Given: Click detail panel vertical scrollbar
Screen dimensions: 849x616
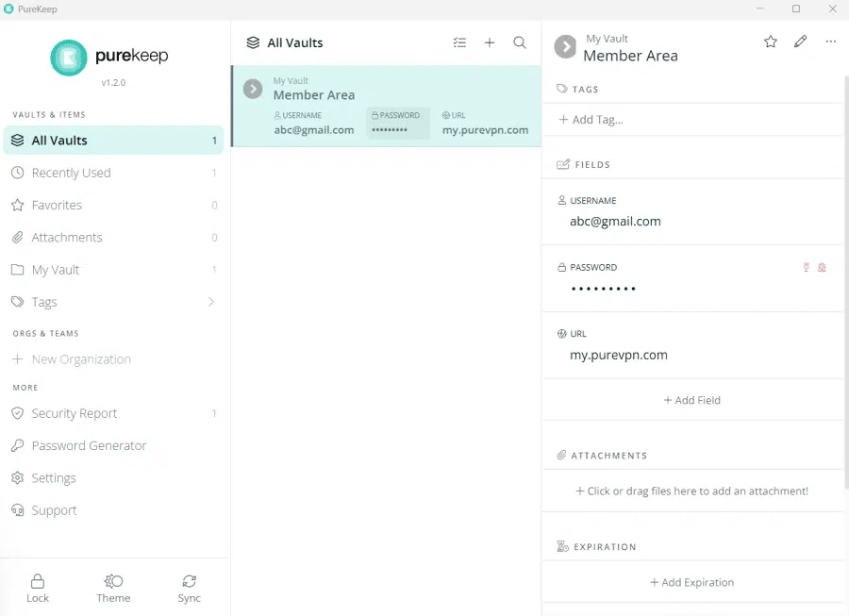Looking at the screenshot, I should pyautogui.click(x=846, y=281).
